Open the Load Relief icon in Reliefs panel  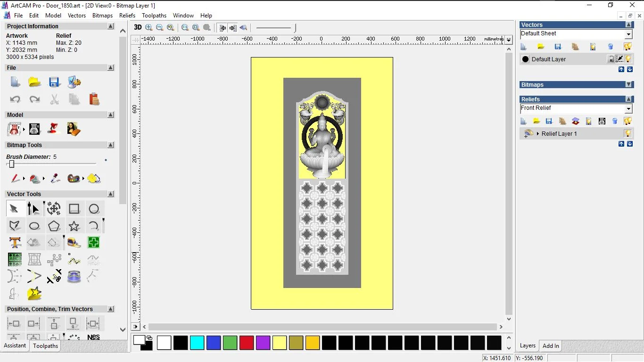point(537,121)
